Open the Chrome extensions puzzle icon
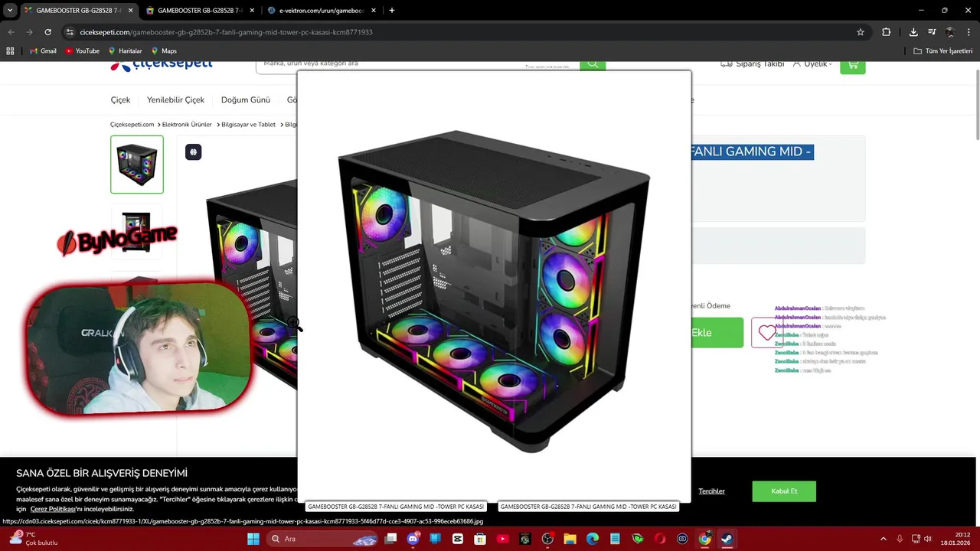This screenshot has width=980, height=551. tap(887, 32)
